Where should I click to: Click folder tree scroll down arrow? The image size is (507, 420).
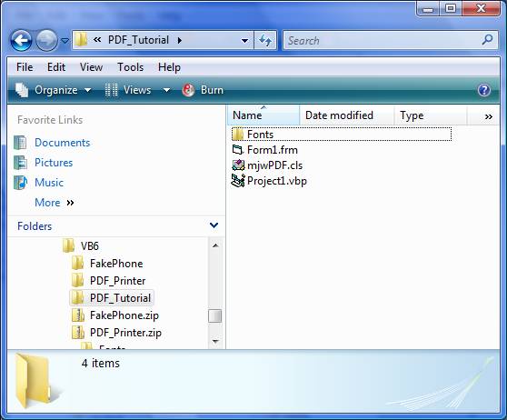coord(215,341)
